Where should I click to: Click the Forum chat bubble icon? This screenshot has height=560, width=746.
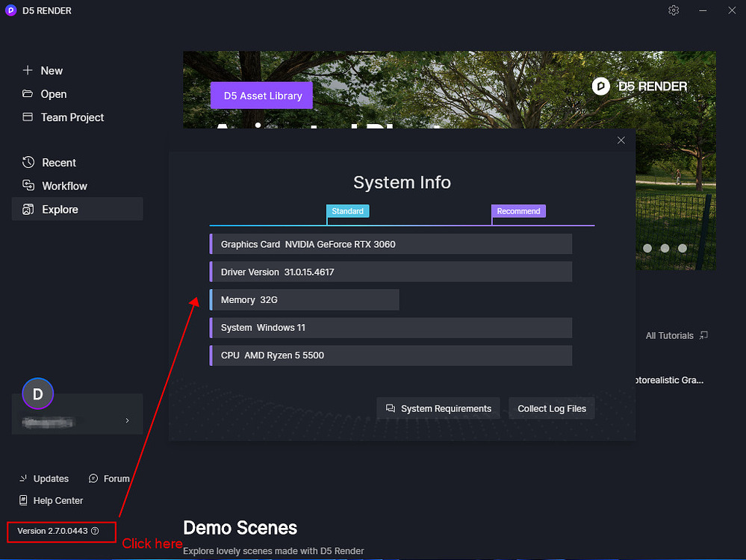click(93, 478)
